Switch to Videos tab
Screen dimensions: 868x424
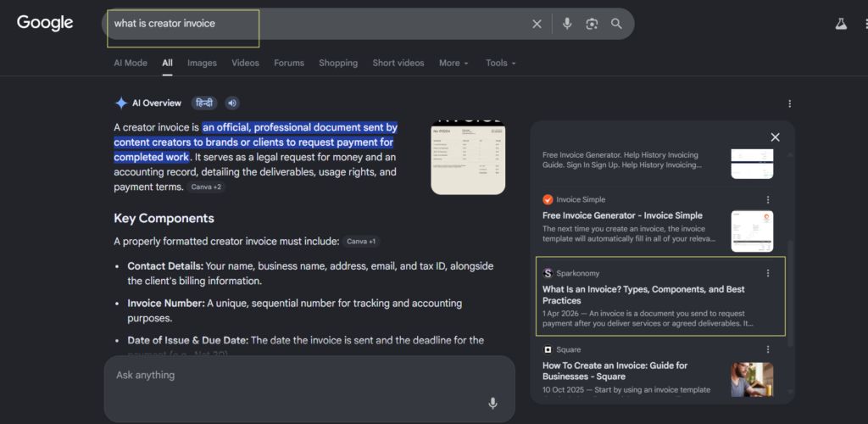245,63
